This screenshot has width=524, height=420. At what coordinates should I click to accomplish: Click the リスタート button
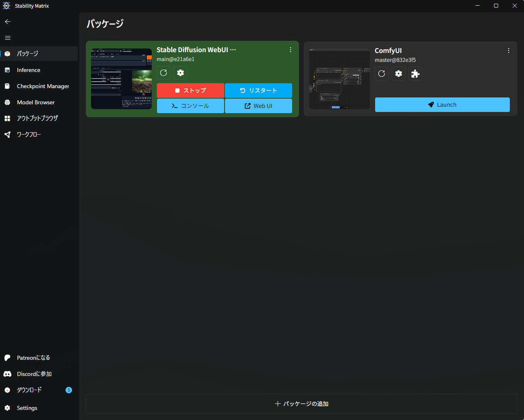(x=259, y=91)
